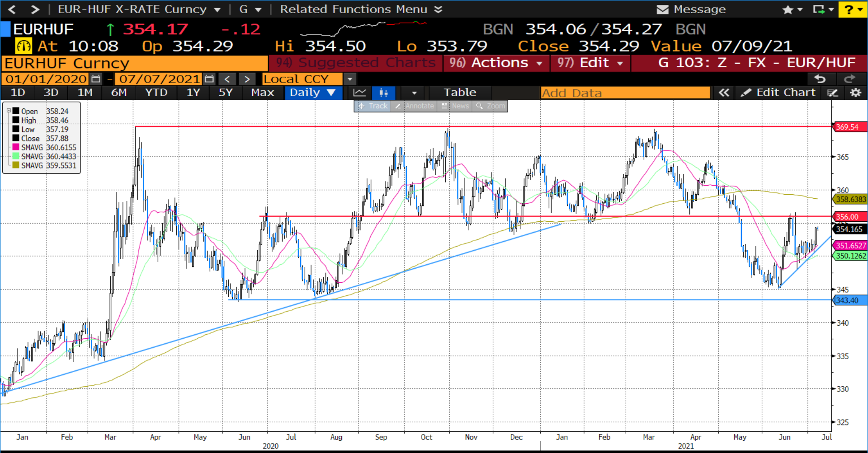
Task: Open dropdown arrow next to star
Action: click(800, 9)
